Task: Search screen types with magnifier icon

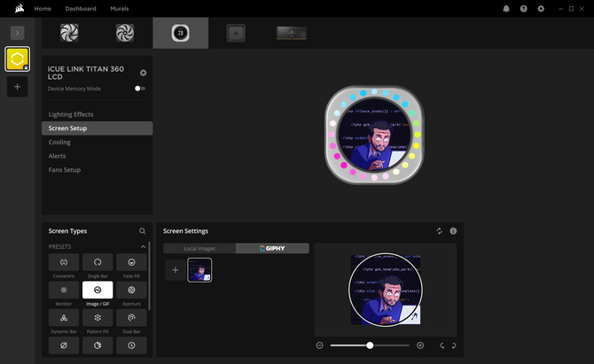Action: point(143,231)
